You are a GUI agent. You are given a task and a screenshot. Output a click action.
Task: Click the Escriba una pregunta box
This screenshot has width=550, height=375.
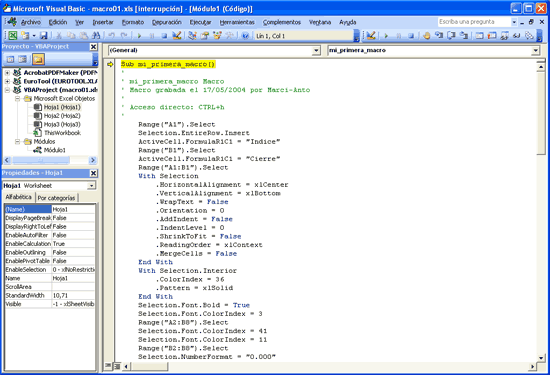point(474,22)
